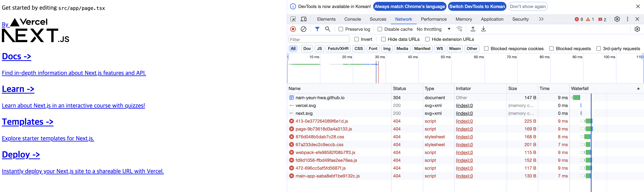Click the red error count badge
The image size is (644, 192).
579,19
